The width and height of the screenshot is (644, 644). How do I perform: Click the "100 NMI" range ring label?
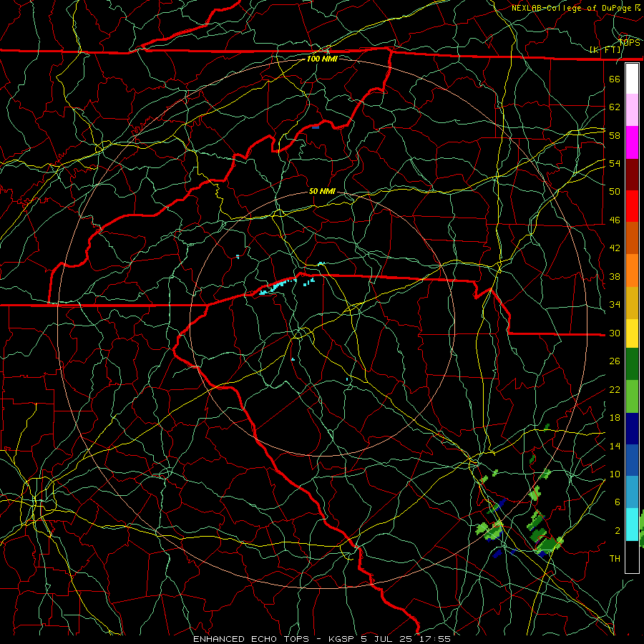pyautogui.click(x=322, y=59)
